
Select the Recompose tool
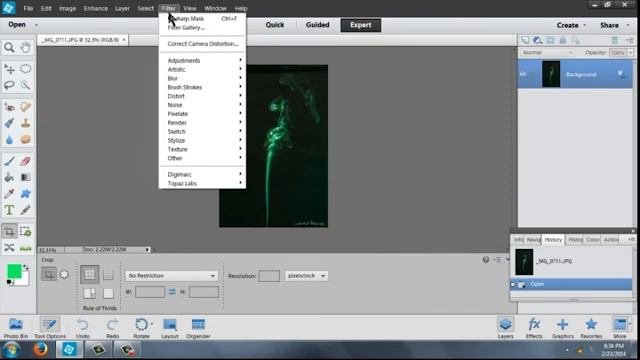pos(25,232)
